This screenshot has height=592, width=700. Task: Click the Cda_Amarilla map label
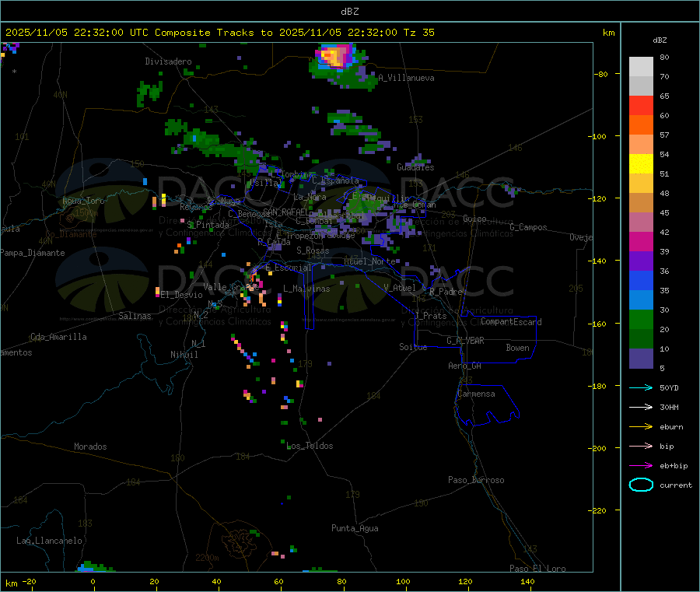(58, 337)
